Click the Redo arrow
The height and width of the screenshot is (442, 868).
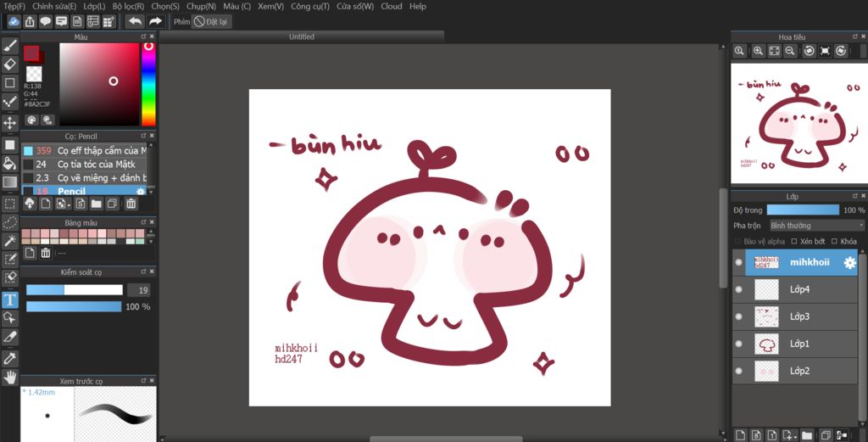click(x=155, y=21)
